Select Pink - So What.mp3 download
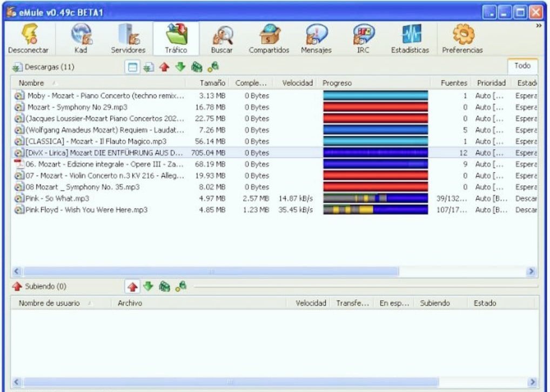 [x=274, y=199]
